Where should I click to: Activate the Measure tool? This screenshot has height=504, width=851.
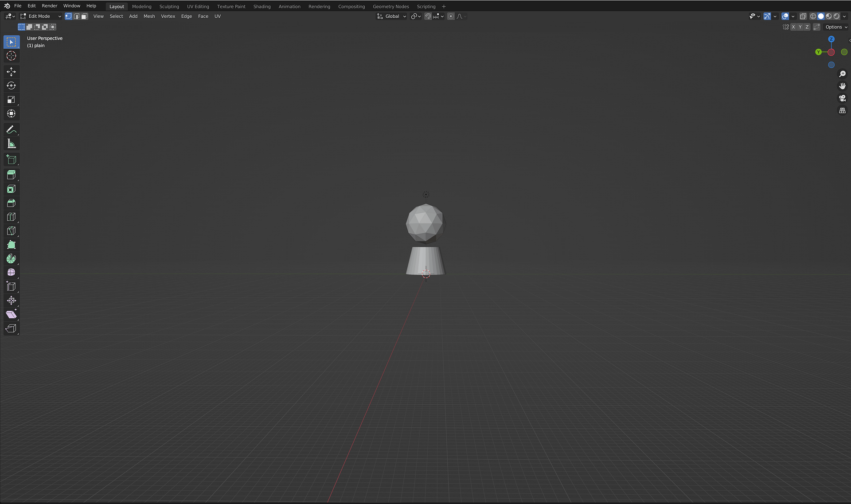11,144
